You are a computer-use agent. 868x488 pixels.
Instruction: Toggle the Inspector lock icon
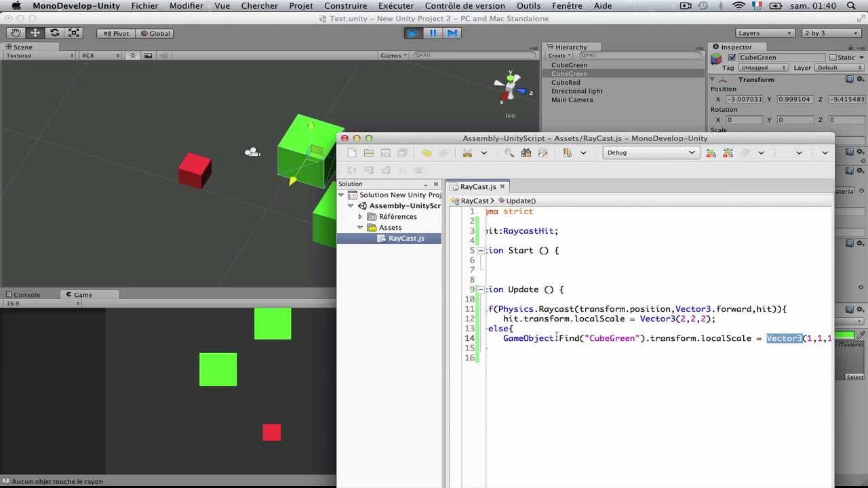click(x=850, y=47)
